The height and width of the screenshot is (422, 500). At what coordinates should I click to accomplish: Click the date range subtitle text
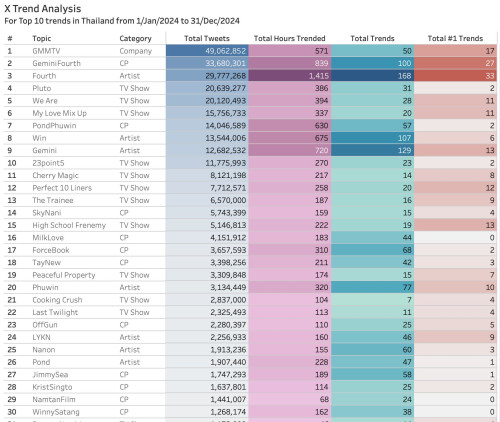(x=122, y=21)
